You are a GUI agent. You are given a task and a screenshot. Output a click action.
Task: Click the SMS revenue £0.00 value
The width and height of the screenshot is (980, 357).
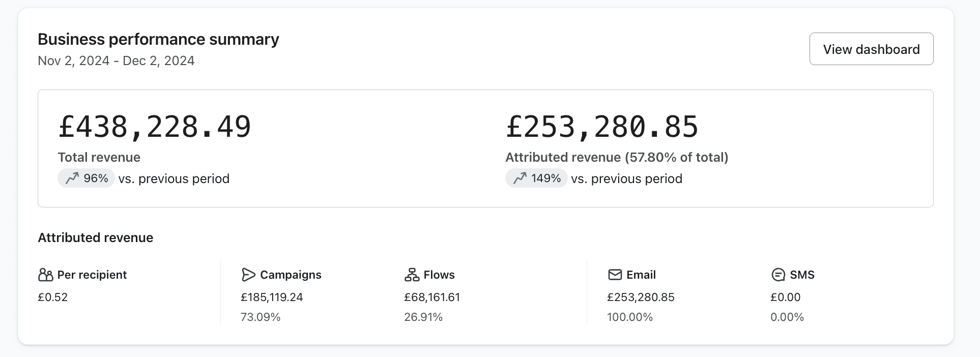coord(785,297)
